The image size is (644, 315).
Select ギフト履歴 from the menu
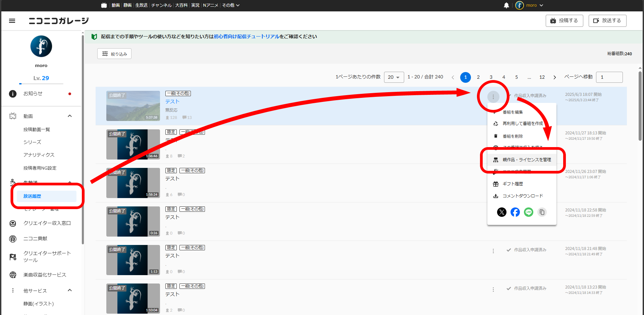[522, 184]
